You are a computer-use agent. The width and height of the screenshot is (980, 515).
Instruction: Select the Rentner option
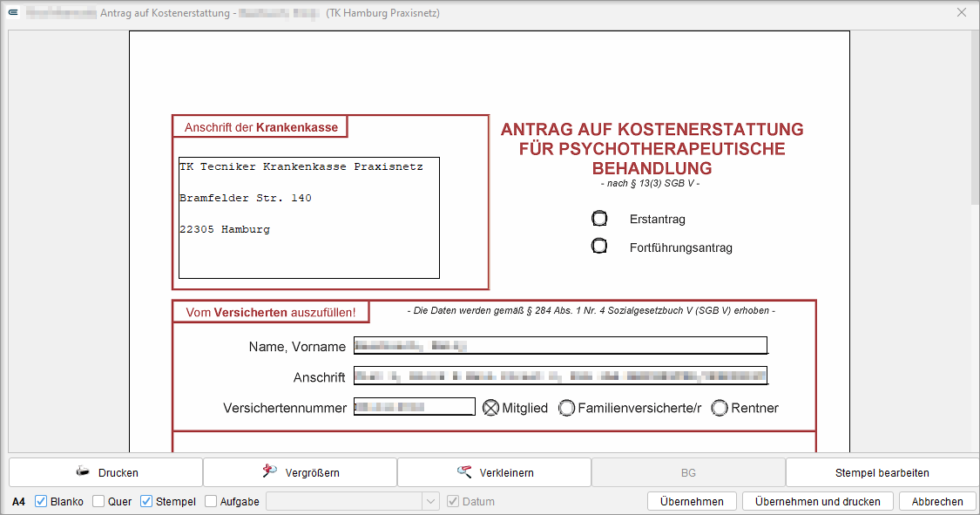click(x=720, y=408)
